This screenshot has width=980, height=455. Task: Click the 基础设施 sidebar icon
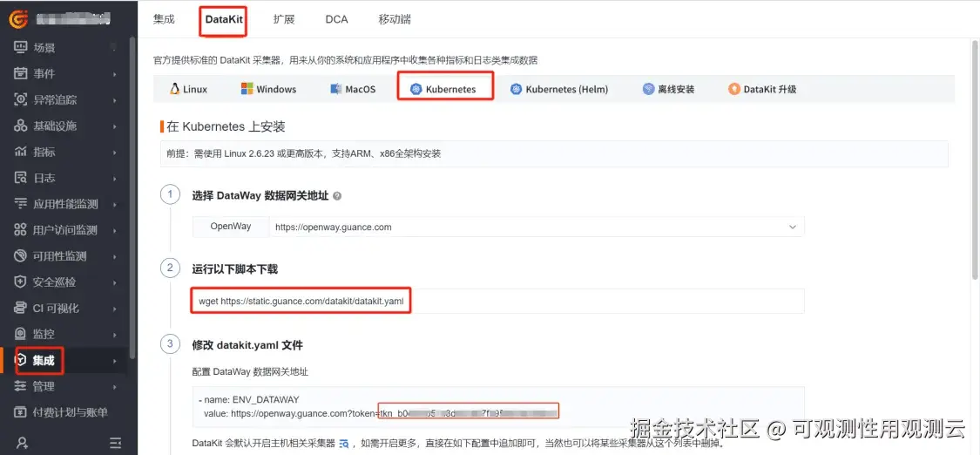coord(21,126)
